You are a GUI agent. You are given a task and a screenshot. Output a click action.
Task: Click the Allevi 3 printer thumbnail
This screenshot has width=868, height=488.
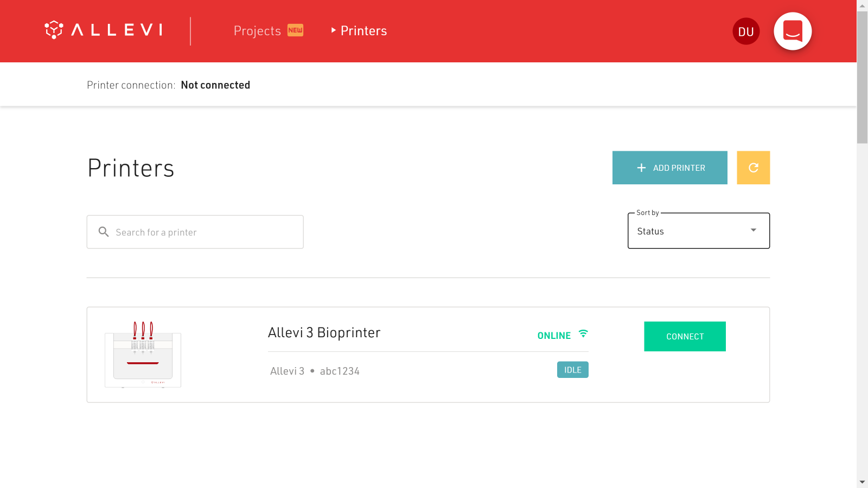(143, 355)
